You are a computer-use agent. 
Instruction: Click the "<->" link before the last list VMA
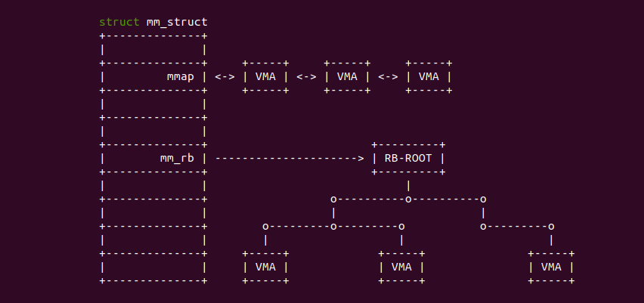click(x=388, y=76)
